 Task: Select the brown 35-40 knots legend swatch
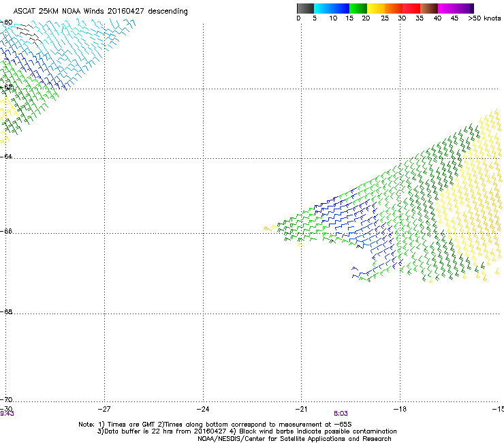(x=429, y=8)
